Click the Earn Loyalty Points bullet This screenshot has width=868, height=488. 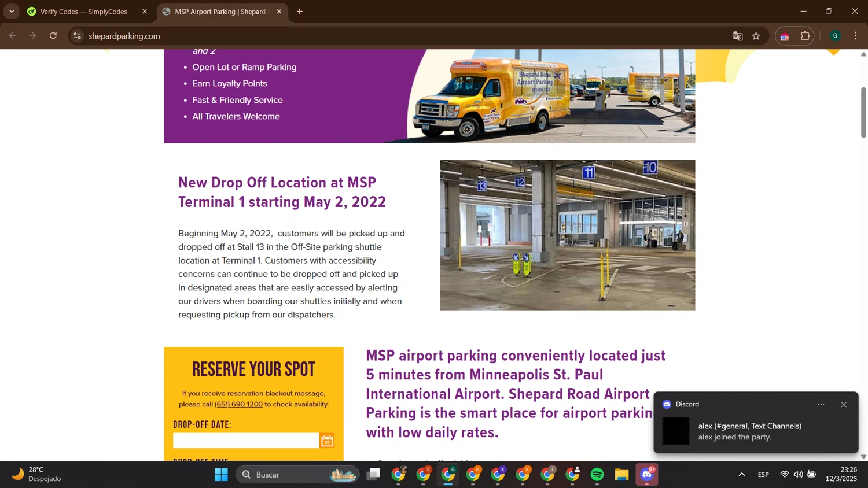(x=230, y=83)
